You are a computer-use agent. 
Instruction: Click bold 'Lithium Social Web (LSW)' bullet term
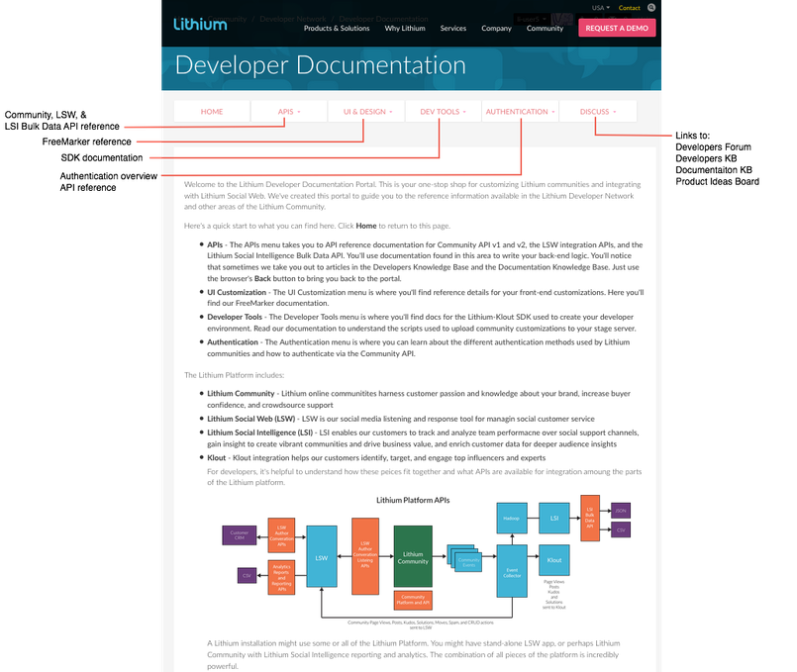(x=251, y=419)
